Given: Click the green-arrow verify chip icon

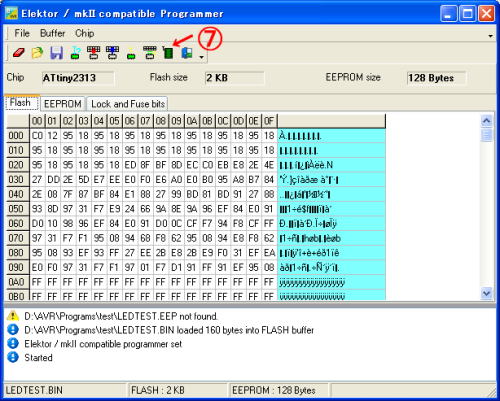Looking at the screenshot, I should tap(150, 53).
